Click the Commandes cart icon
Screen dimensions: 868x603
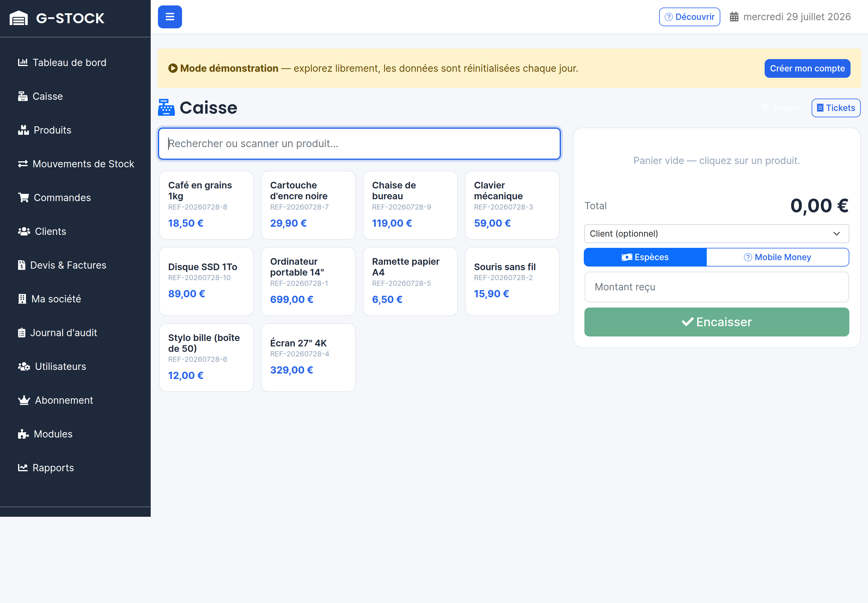point(24,197)
